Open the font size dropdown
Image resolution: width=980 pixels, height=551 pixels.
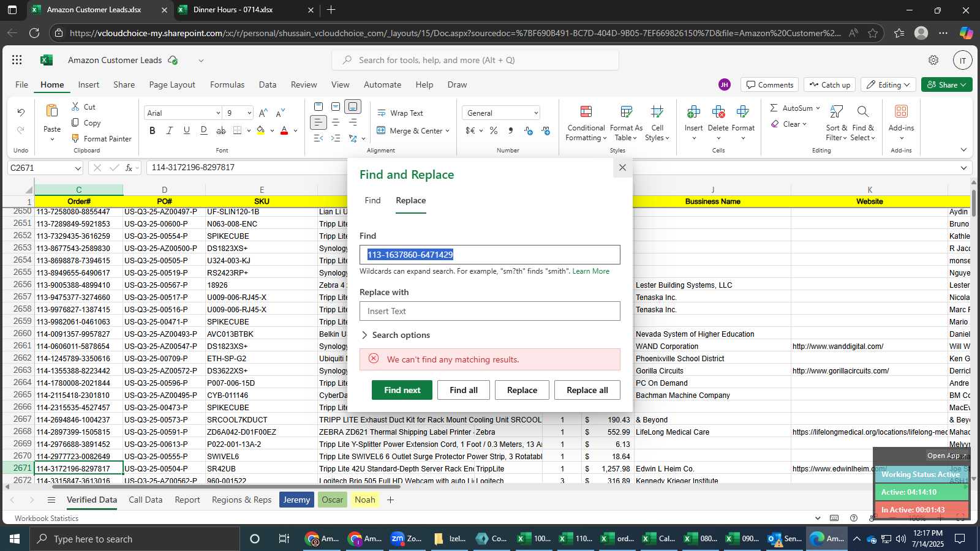click(249, 113)
